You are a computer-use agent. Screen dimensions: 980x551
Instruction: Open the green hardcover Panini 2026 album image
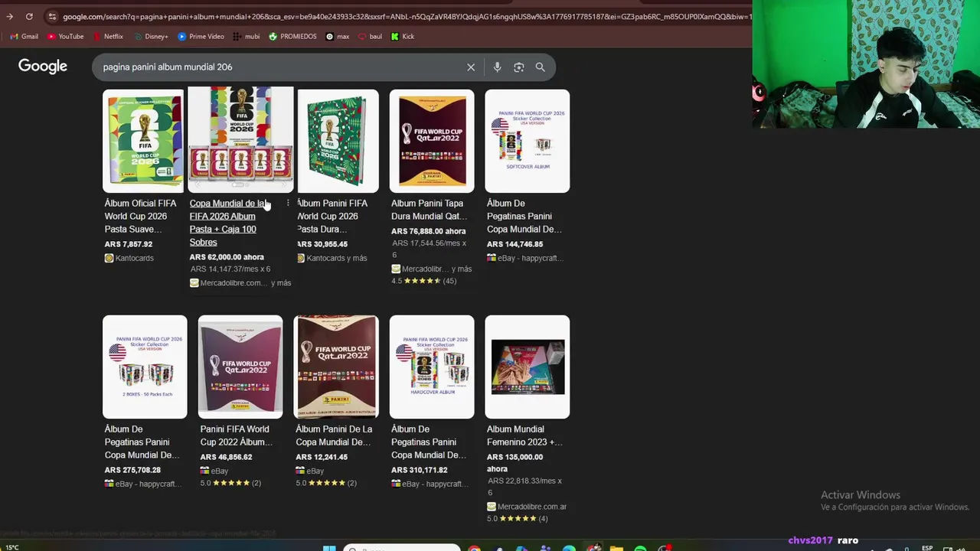coord(338,141)
